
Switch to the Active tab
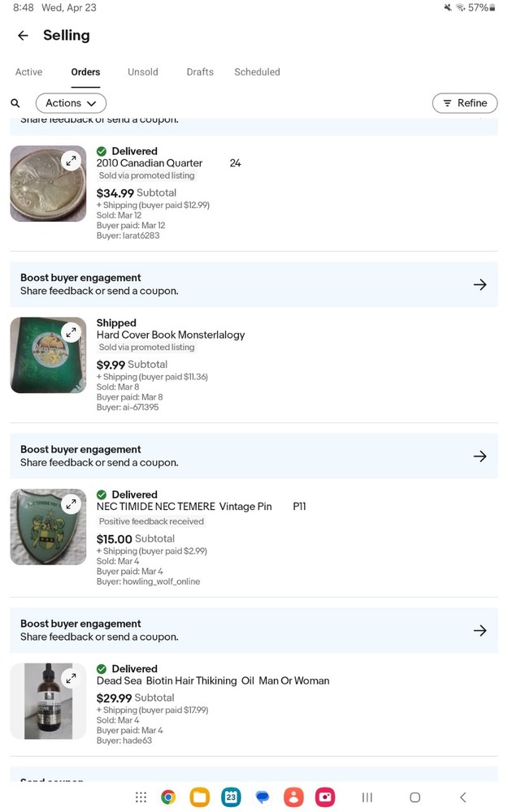click(28, 72)
